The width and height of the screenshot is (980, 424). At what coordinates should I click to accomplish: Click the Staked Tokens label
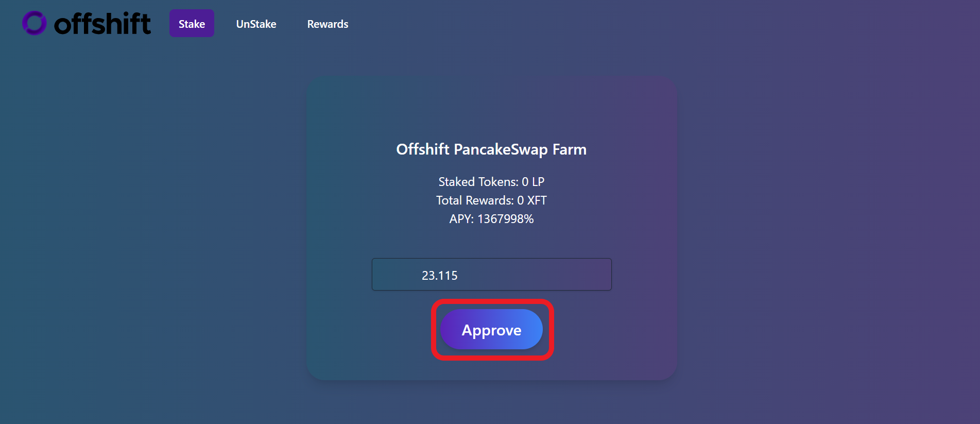point(478,182)
